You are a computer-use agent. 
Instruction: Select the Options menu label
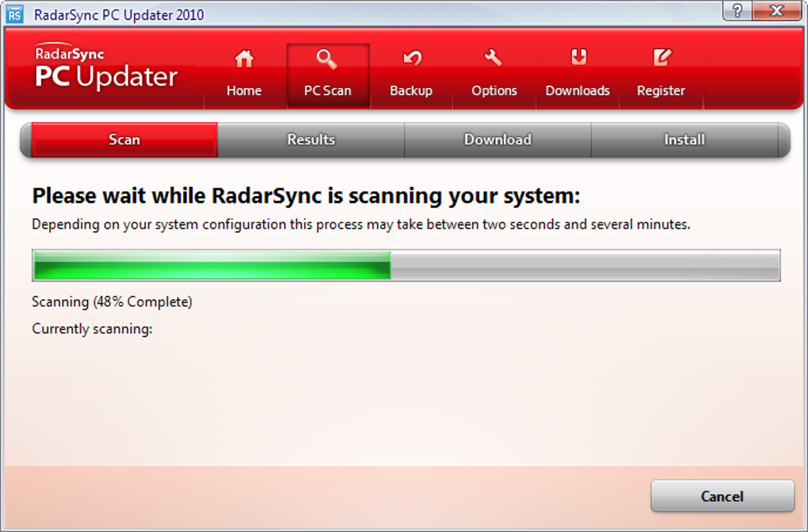(x=494, y=89)
